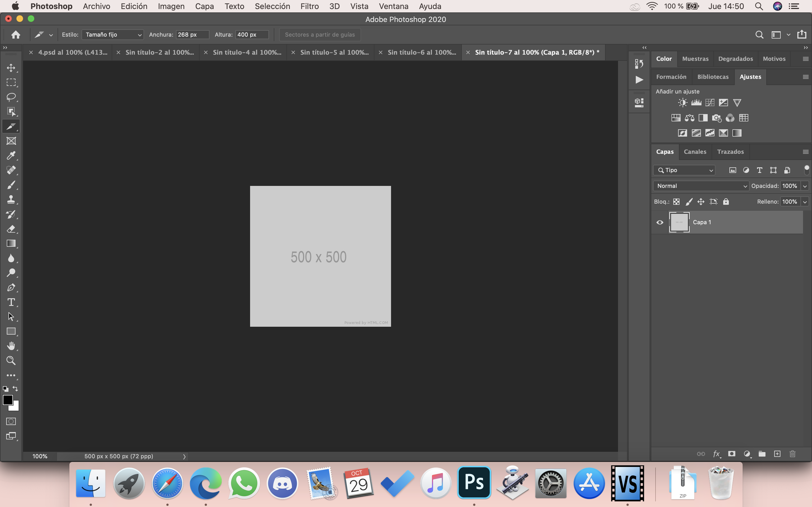This screenshot has width=812, height=507.
Task: Click the black foreground color swatch
Action: click(x=8, y=399)
